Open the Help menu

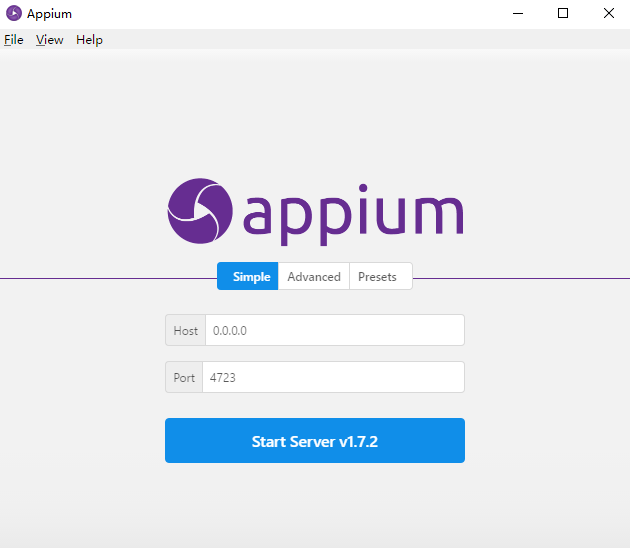89,40
